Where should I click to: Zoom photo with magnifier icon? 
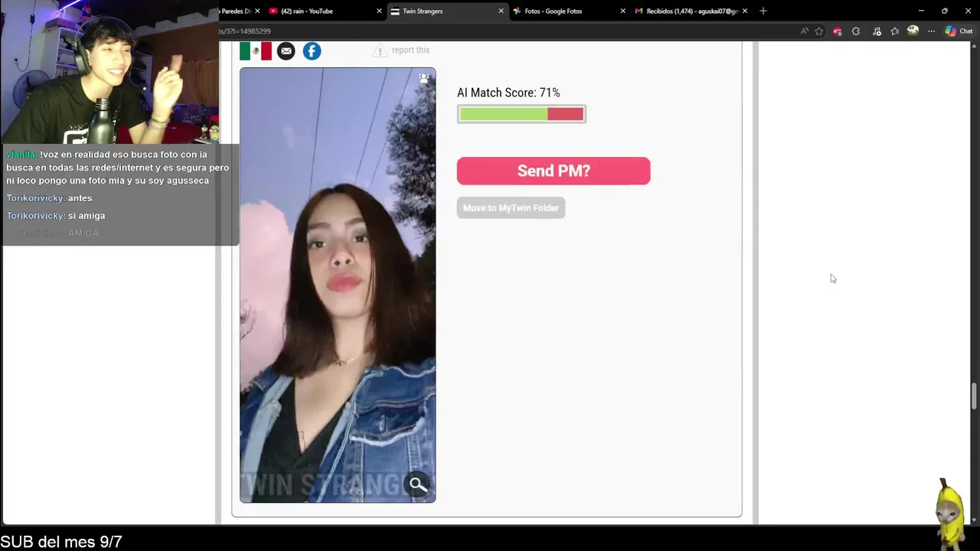coord(418,484)
